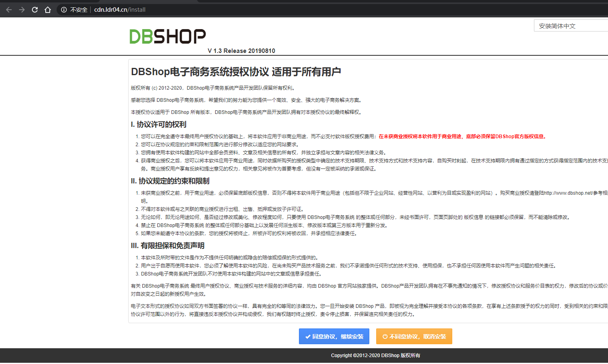The image size is (608, 364).
Task: Click 不同意协议，取消安装 button
Action: click(x=414, y=337)
